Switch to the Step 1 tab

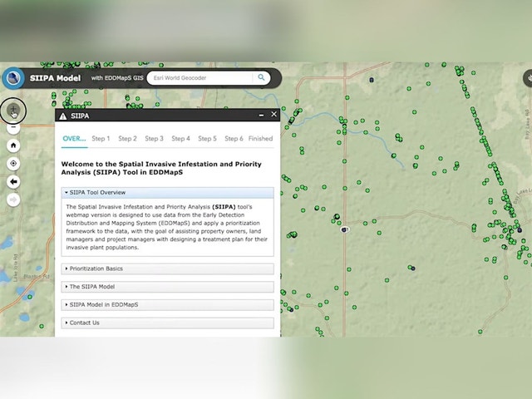click(101, 139)
